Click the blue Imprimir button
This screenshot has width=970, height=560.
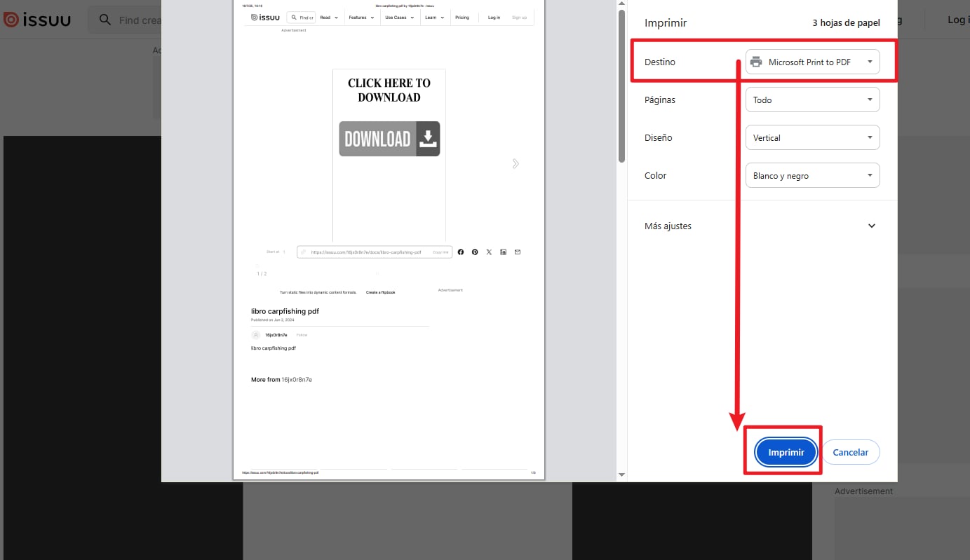click(x=786, y=452)
